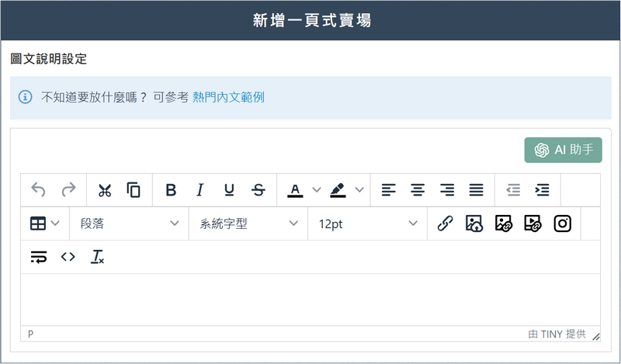This screenshot has width=621, height=364.
Task: Open the 由 TINY 提供 link
Action: pyautogui.click(x=557, y=335)
